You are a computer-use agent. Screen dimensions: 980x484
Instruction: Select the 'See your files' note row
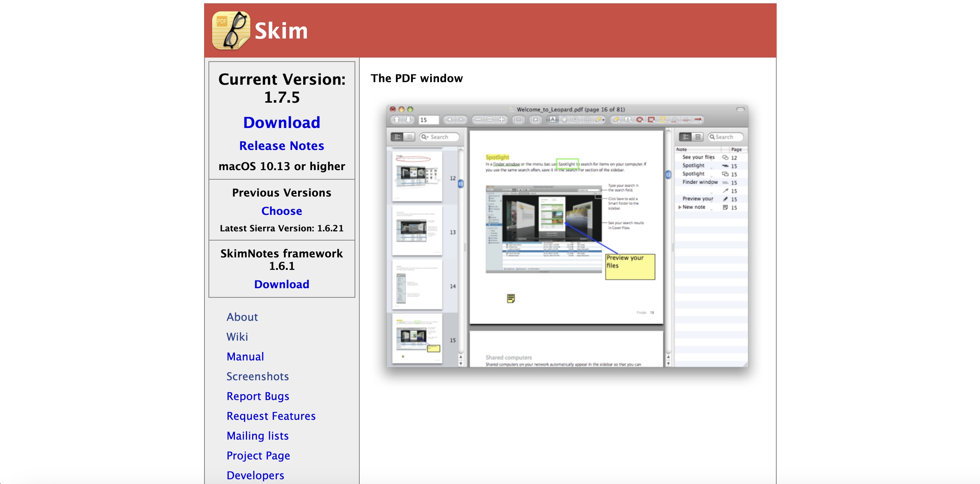click(711, 157)
